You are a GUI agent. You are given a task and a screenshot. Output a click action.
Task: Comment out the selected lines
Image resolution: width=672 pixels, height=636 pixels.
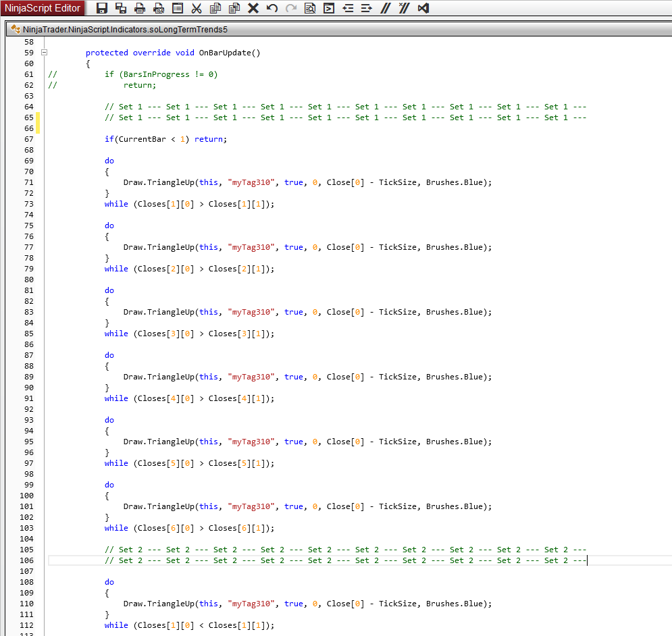pos(385,8)
